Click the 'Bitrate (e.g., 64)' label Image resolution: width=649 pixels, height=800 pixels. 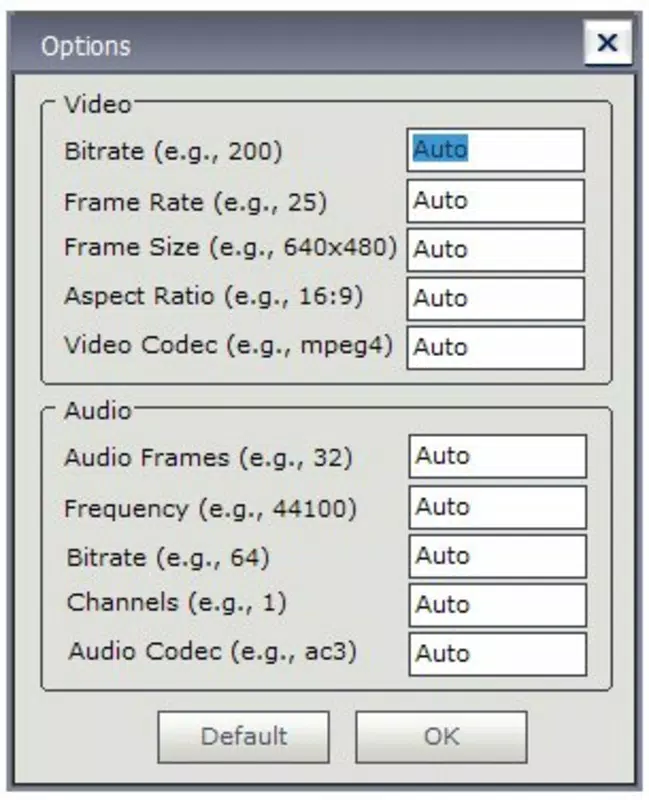(168, 558)
